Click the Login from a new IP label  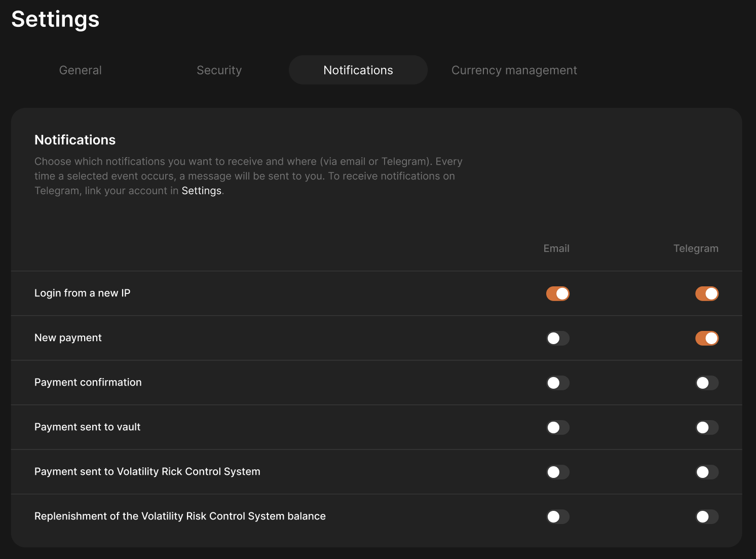coord(82,293)
